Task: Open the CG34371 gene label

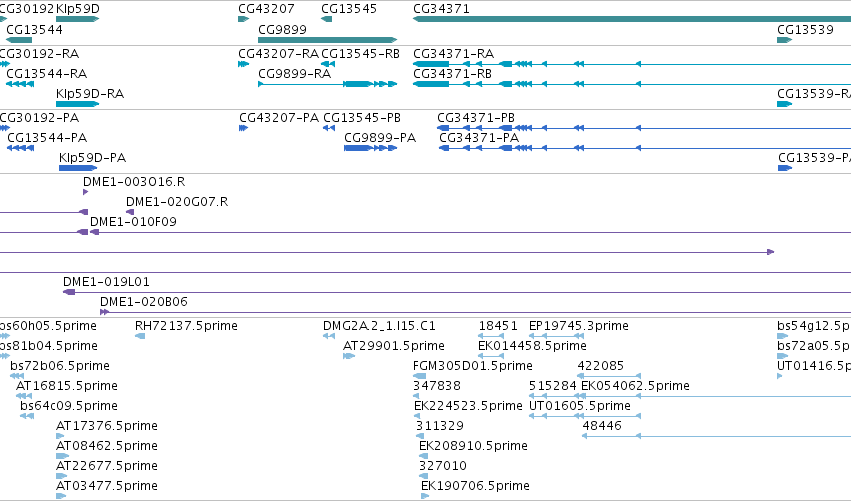Action: pos(441,9)
